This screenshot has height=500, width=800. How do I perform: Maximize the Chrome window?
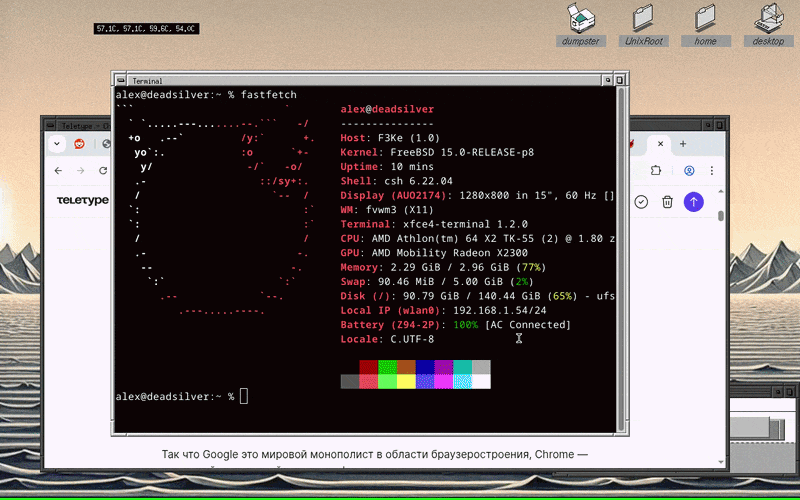[720, 126]
